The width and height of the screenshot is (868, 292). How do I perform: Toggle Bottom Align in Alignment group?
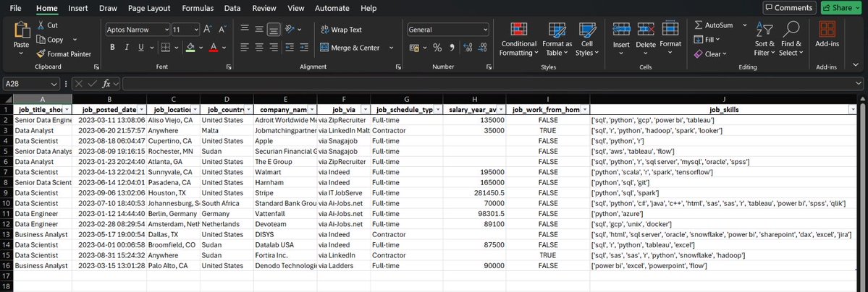point(272,30)
